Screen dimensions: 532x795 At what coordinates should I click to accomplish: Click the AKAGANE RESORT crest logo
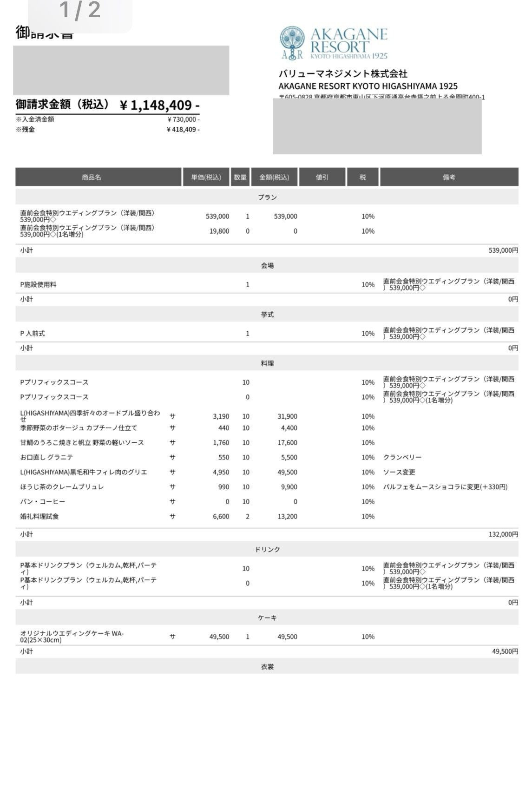coord(293,43)
